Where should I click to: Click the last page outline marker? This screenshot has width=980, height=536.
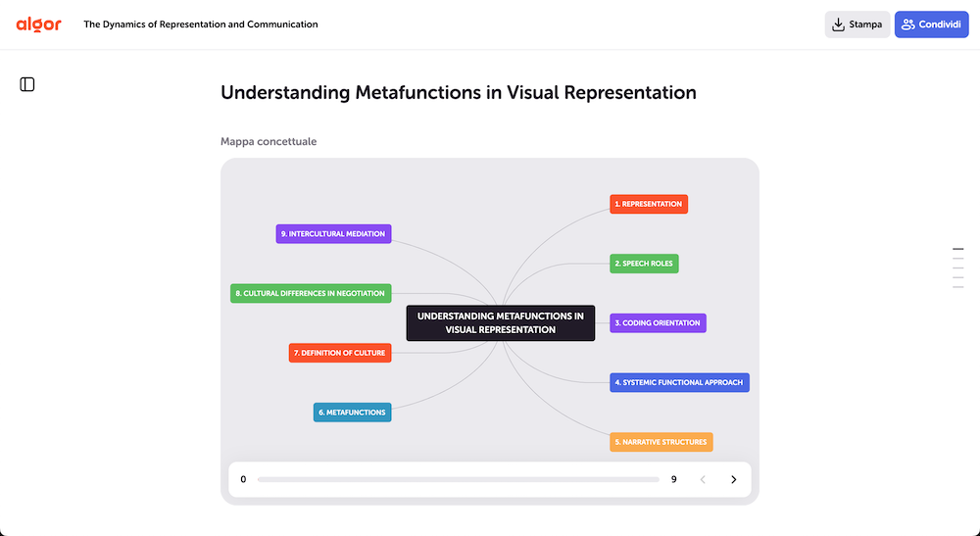[958, 287]
